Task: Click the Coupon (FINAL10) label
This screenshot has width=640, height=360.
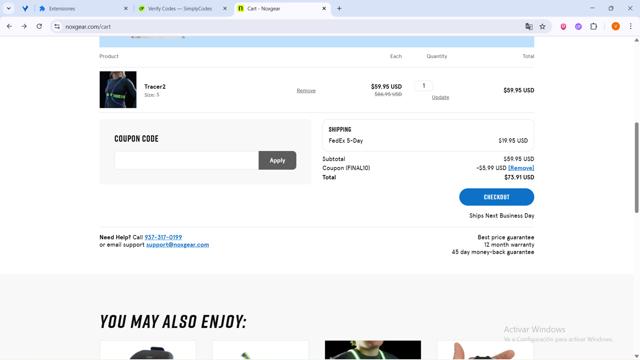Action: [346, 168]
